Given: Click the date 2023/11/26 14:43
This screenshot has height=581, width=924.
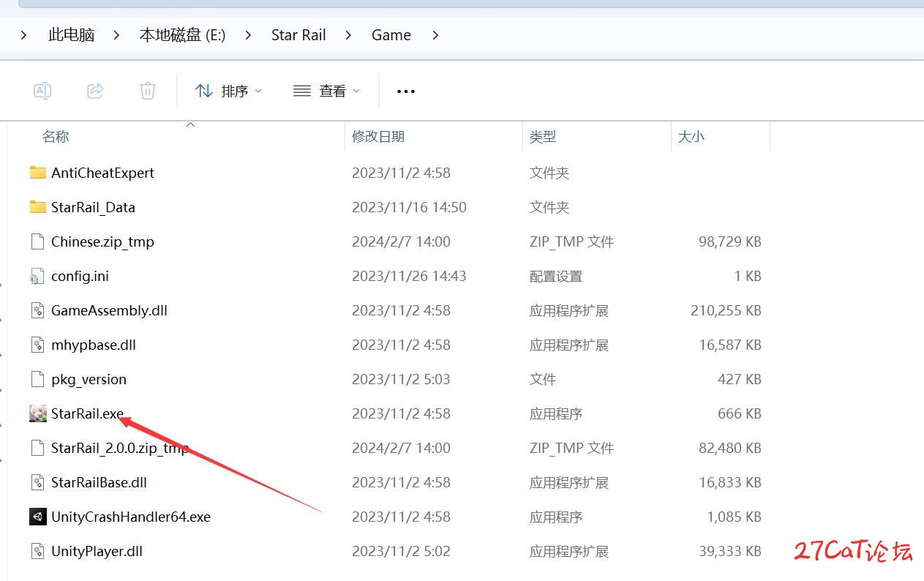Looking at the screenshot, I should click(x=409, y=276).
